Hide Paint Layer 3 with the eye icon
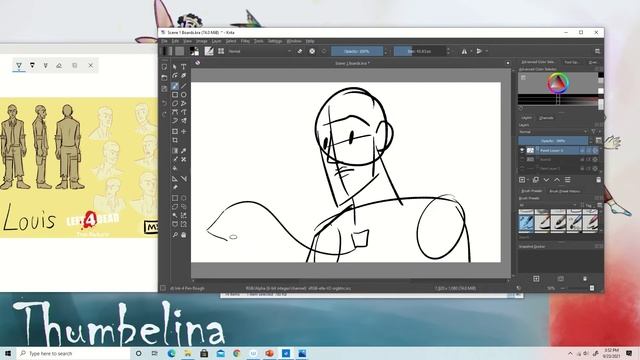The width and height of the screenshot is (640, 360). pos(522,150)
